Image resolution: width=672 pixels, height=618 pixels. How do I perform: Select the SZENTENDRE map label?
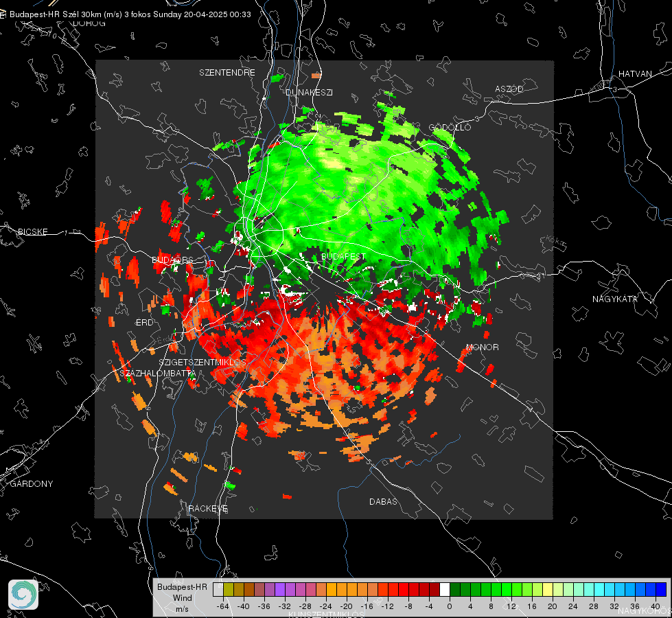click(227, 73)
